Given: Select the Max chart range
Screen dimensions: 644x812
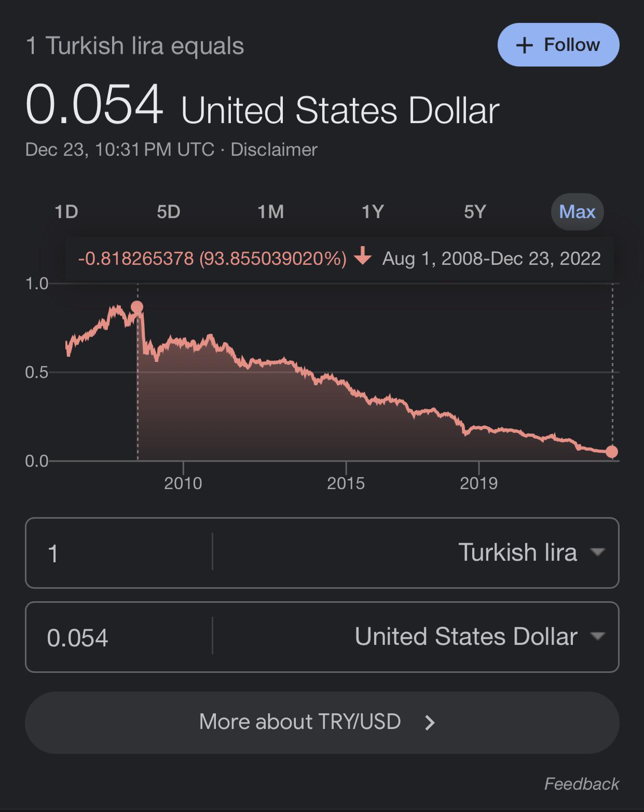Looking at the screenshot, I should click(x=577, y=212).
